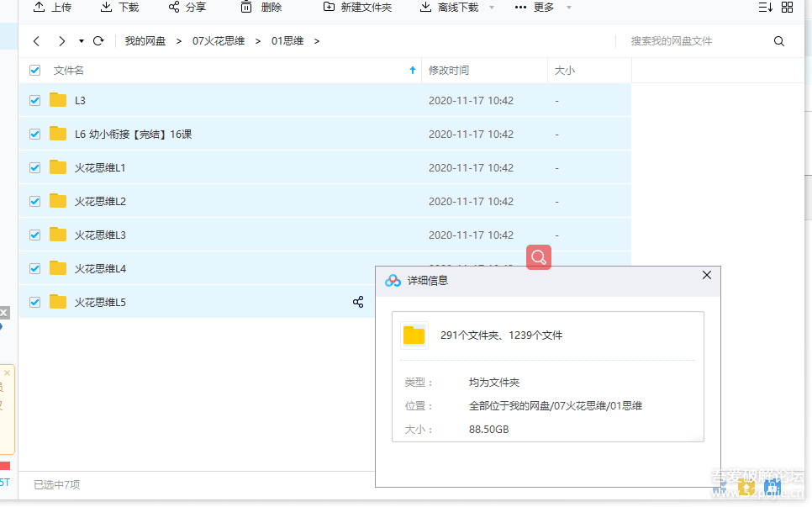This screenshot has width=812, height=507.
Task: Open navigation history dropdown arrow
Action: coord(81,41)
